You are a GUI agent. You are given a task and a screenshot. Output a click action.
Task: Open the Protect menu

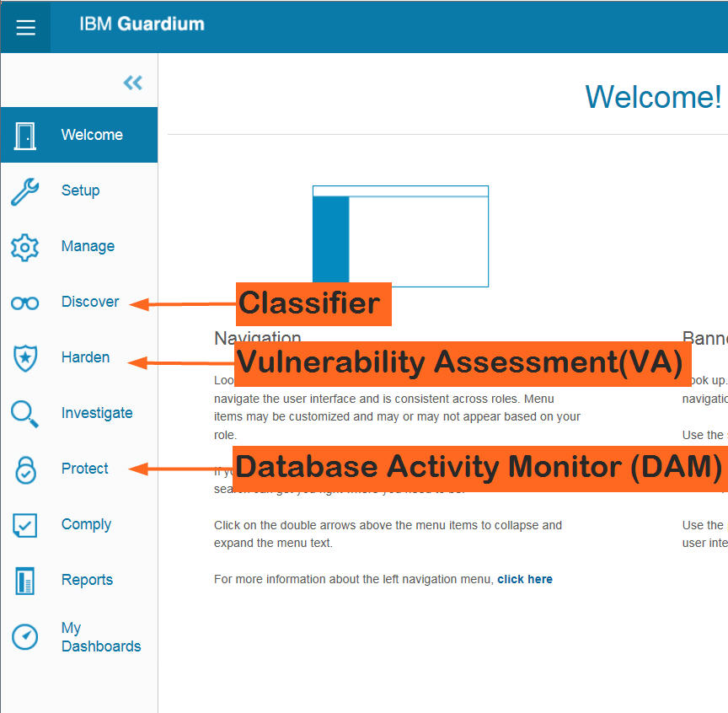tap(79, 469)
